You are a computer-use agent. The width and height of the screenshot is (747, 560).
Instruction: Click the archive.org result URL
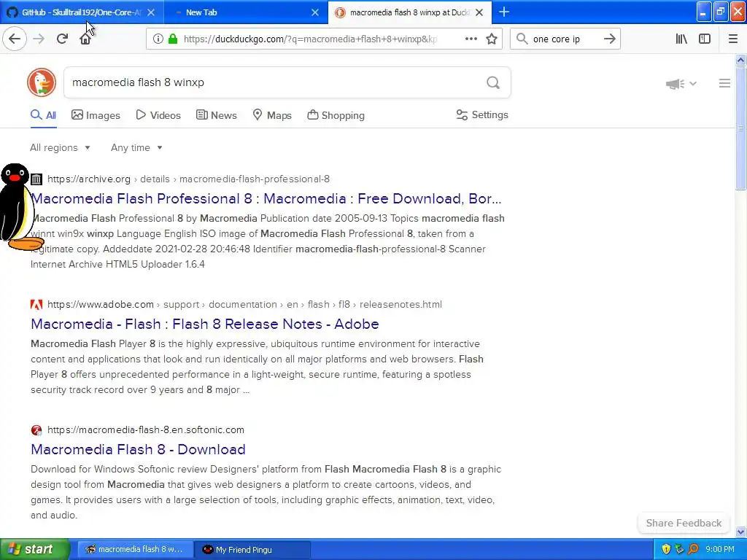coord(188,179)
